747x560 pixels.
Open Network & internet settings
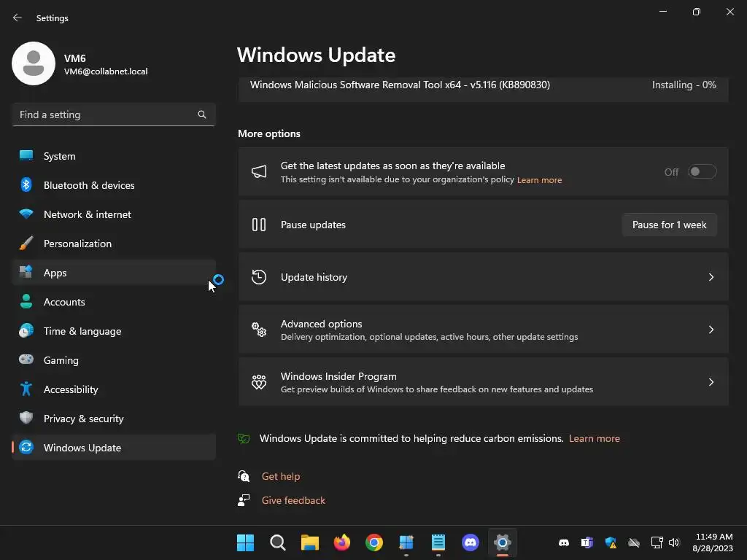114,214
